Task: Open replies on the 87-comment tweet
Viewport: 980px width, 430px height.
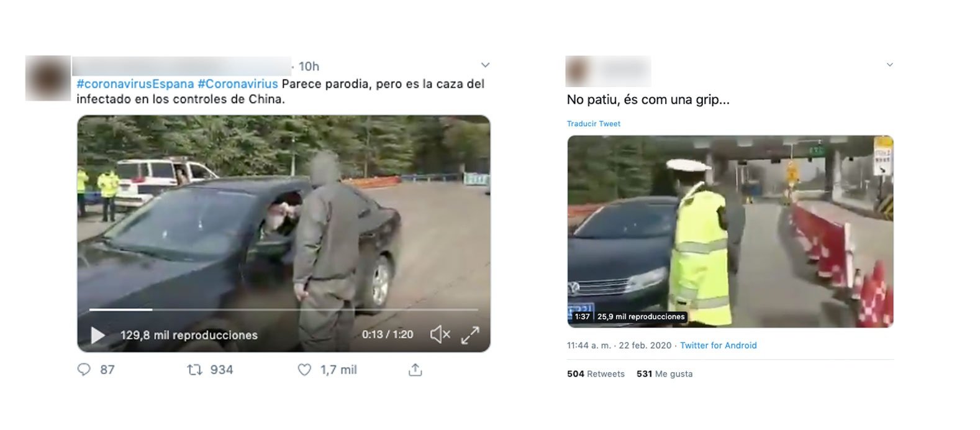Action: coord(84,370)
